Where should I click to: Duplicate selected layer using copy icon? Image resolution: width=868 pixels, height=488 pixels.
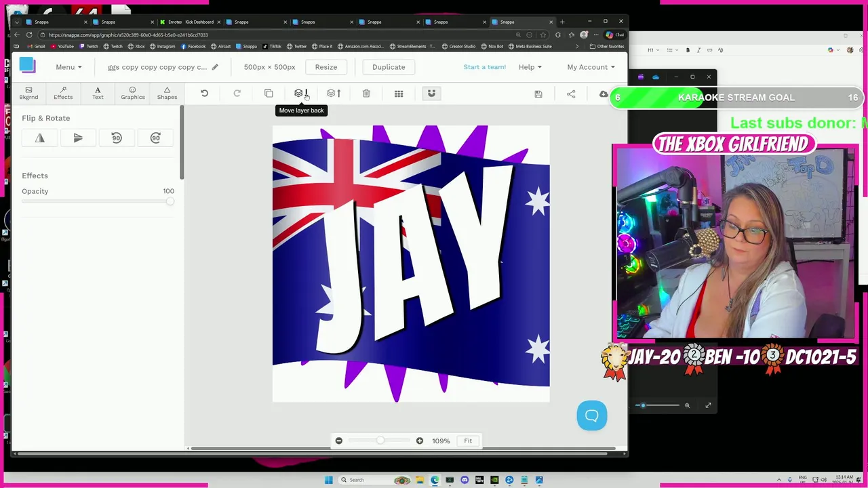pos(269,94)
